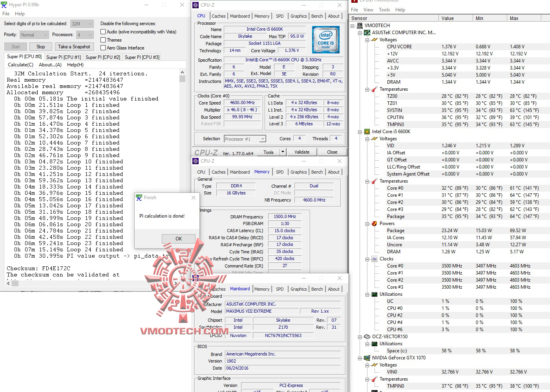Select the Intel Core i5 6600K chip icon

pos(367,132)
